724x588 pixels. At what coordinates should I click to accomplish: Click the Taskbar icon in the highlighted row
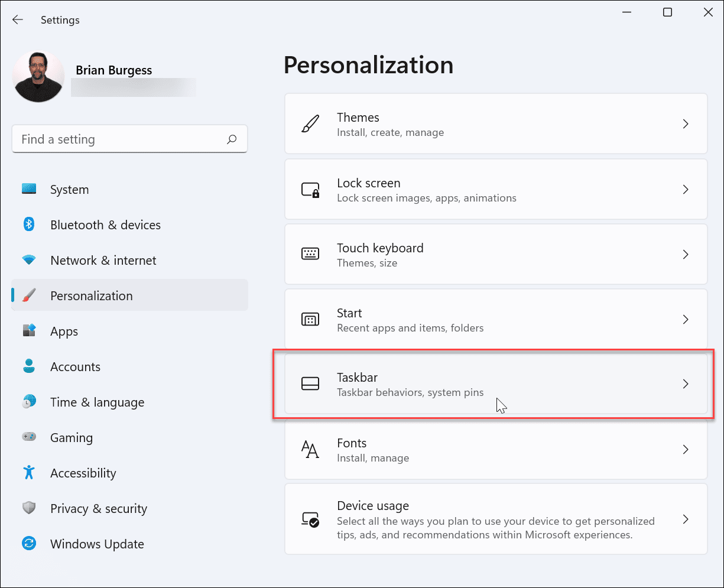310,384
